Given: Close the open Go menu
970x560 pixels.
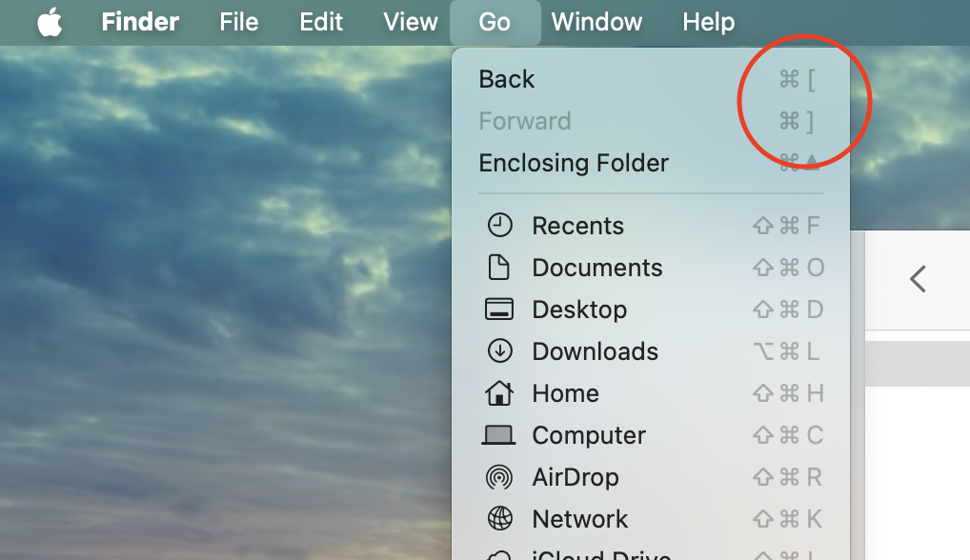Looking at the screenshot, I should coord(495,22).
